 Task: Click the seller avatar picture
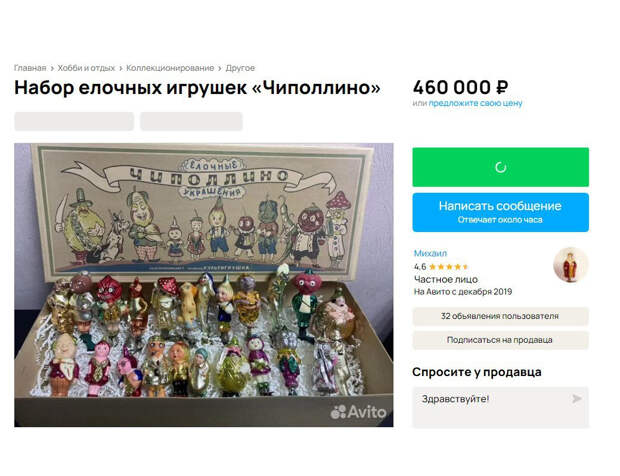570,265
